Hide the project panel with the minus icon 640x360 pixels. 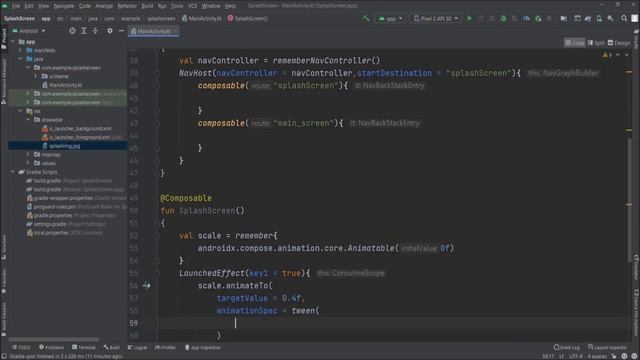click(x=121, y=31)
